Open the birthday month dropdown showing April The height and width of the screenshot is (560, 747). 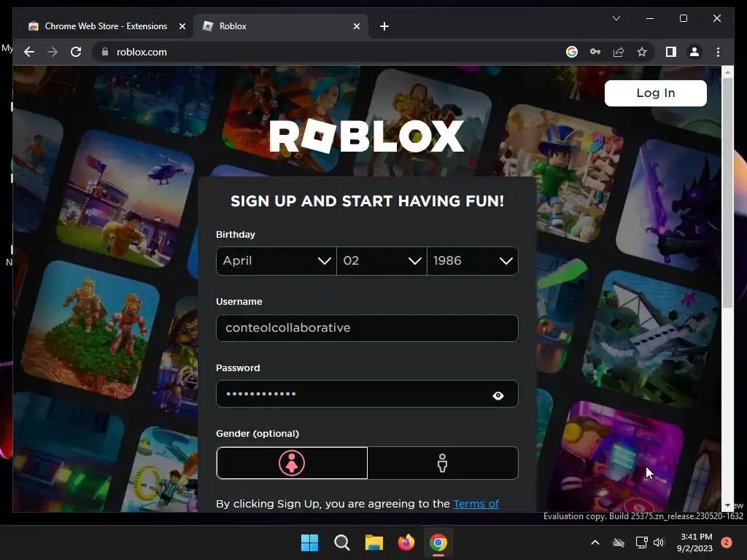coord(276,261)
